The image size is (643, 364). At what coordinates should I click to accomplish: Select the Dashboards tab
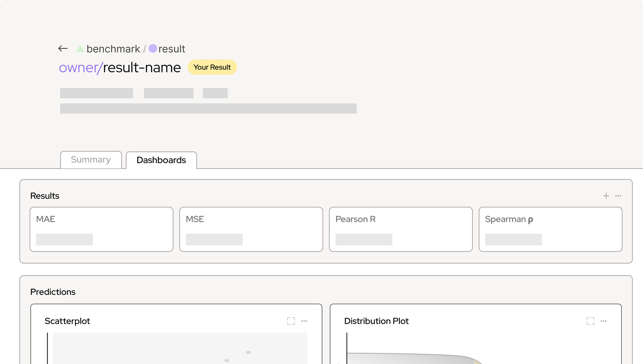click(160, 160)
